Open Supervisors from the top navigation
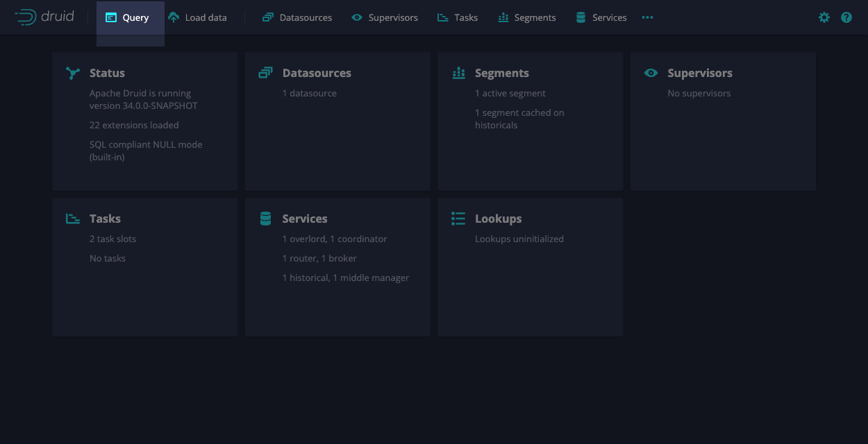The image size is (868, 444). (x=385, y=17)
